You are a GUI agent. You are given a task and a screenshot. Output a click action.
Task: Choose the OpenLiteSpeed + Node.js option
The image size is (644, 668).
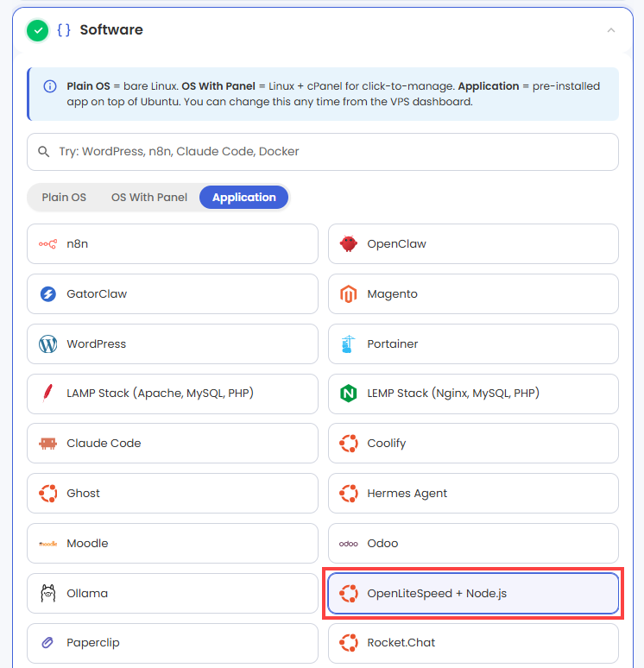[473, 593]
